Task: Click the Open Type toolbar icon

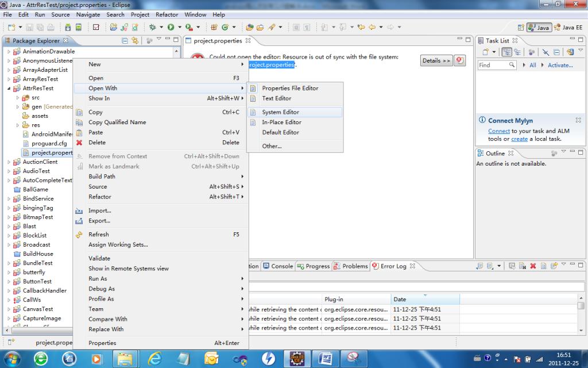Action: (249, 27)
